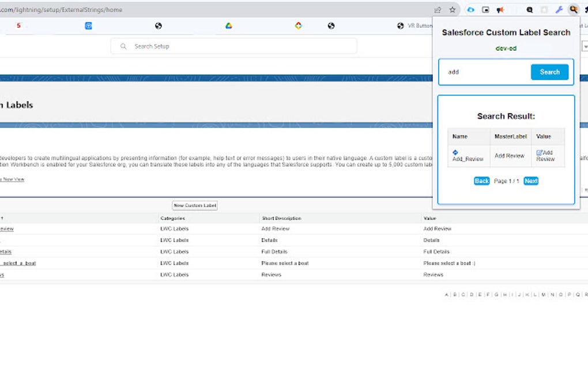Open the '_select_a_boat' label link
The width and height of the screenshot is (588, 368).
coord(18,264)
